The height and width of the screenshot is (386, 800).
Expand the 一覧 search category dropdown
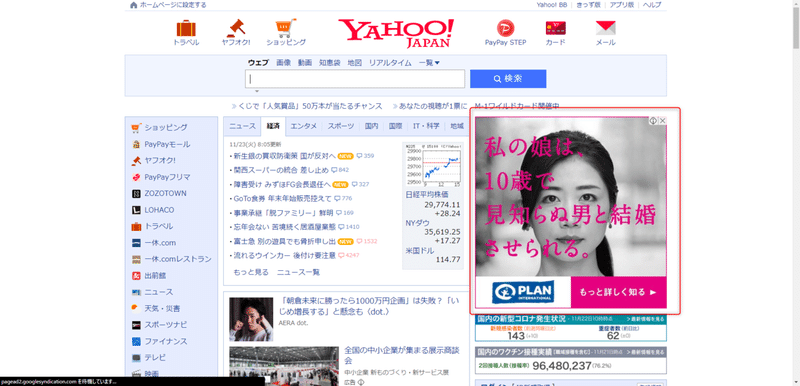tap(429, 63)
